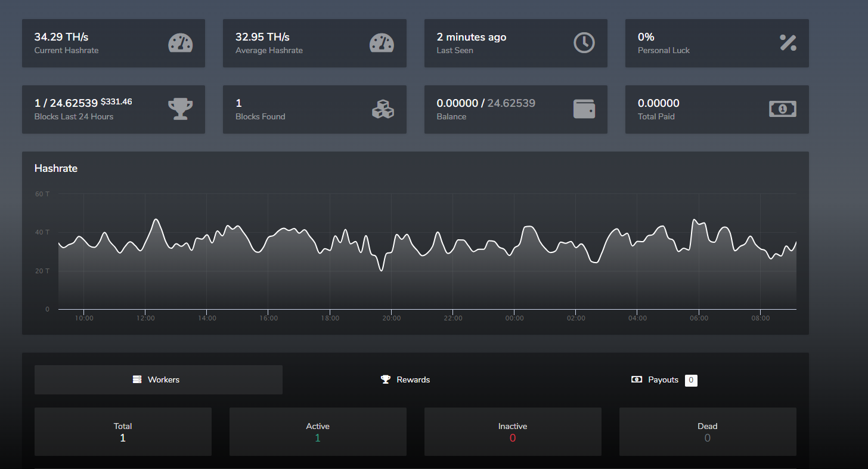Click the 08:00 x-axis label
This screenshot has height=469, width=868.
click(760, 318)
